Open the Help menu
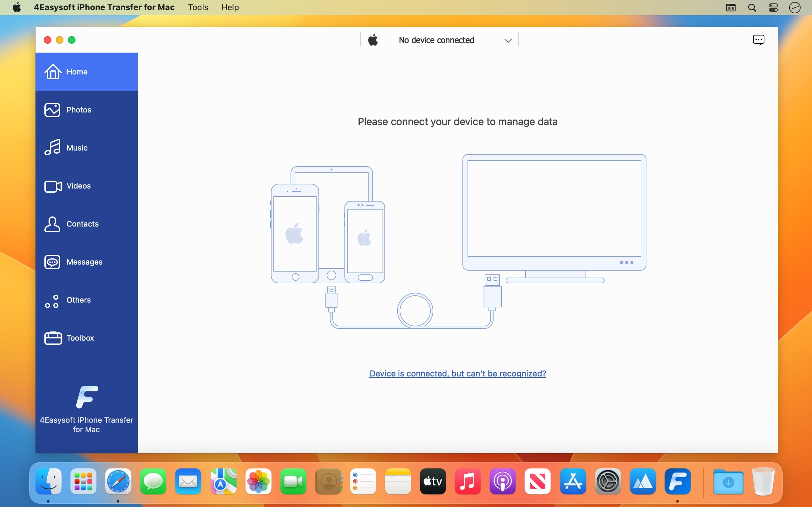Viewport: 812px width, 507px height. (x=230, y=7)
